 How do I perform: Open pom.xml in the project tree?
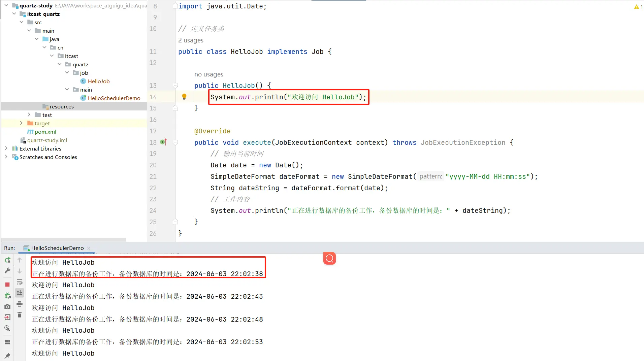(45, 132)
